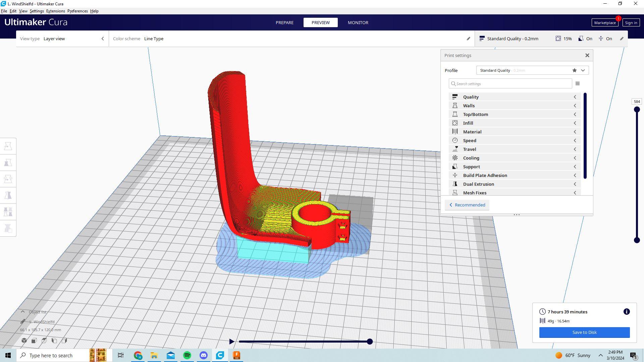Select the Rotate tool in left toolbar
The image size is (644, 362).
point(8,179)
